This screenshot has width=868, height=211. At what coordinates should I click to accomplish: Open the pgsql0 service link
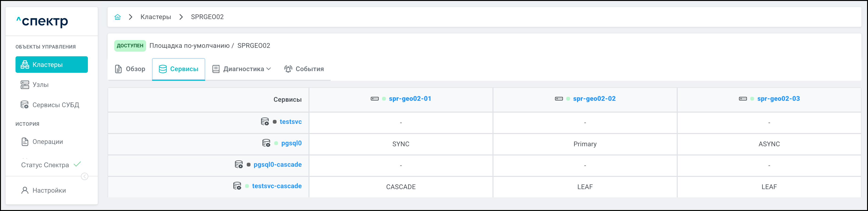[291, 143]
